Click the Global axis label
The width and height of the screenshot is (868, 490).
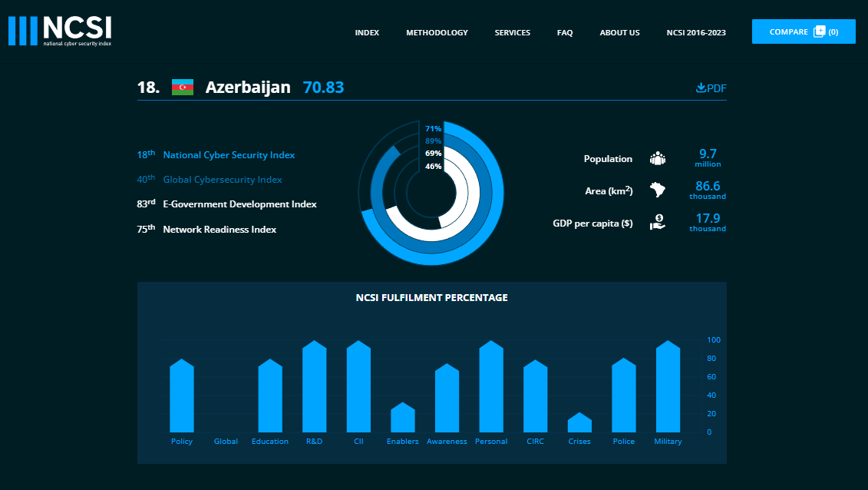pyautogui.click(x=226, y=442)
